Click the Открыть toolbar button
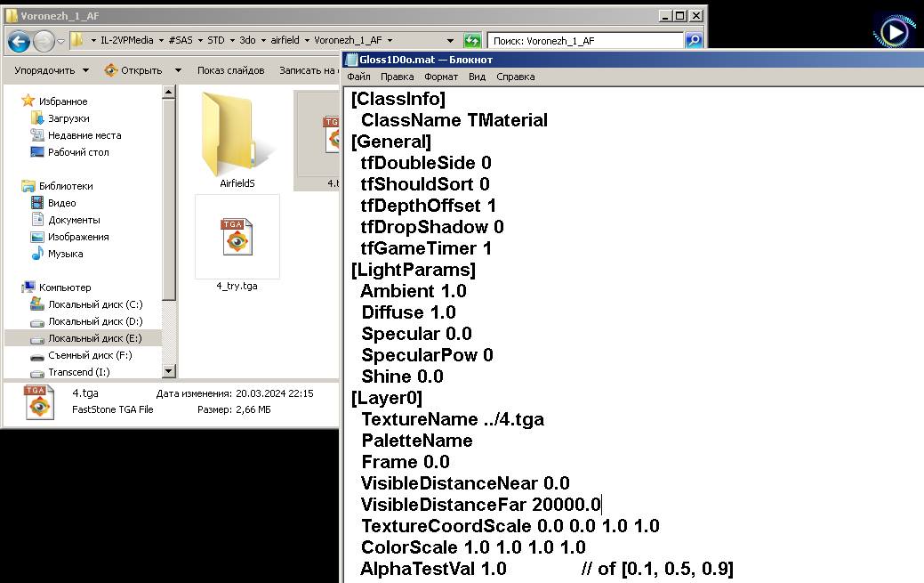This screenshot has height=583, width=924. 133,70
